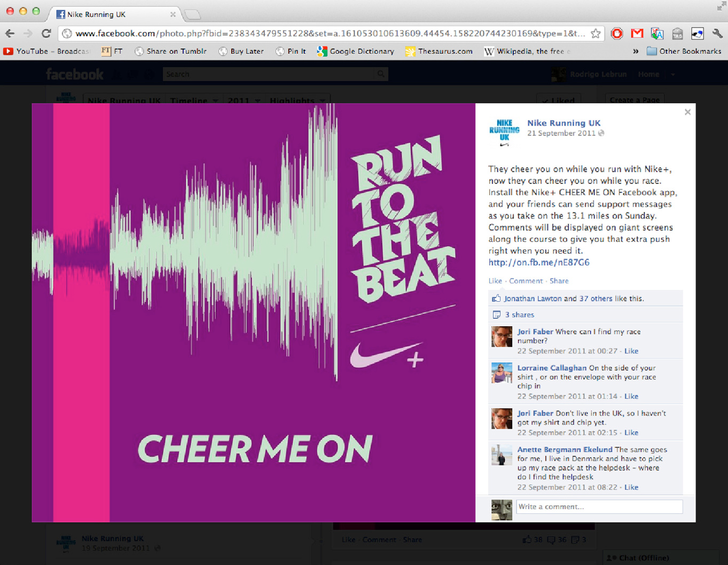Expand the Highlights dropdown on the timeline
The image size is (728, 565).
click(298, 100)
